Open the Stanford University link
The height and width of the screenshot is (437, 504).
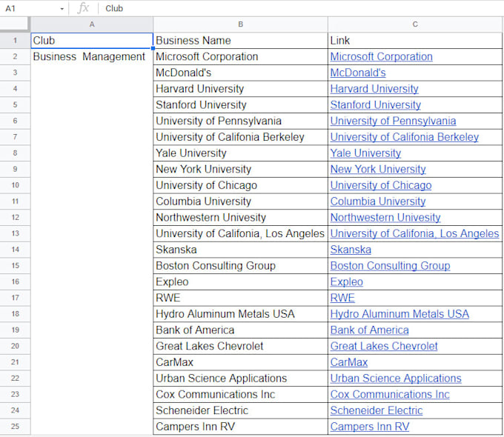376,105
